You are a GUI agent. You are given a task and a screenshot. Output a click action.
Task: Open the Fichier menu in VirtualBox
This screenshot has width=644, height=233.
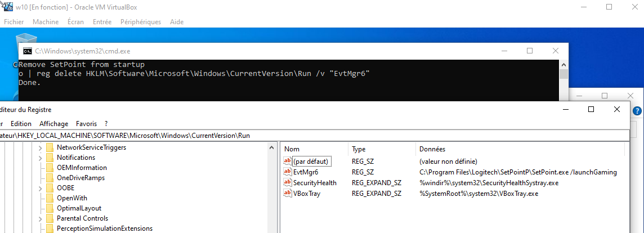tap(14, 22)
